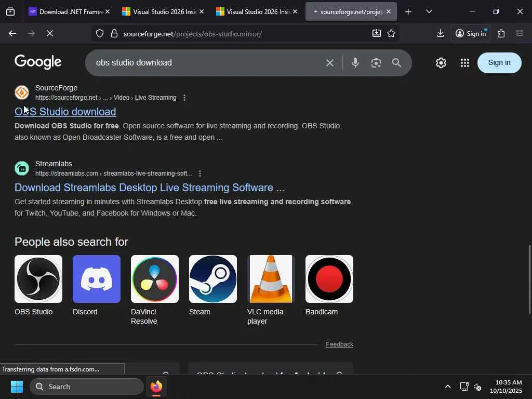Image resolution: width=532 pixels, height=399 pixels.
Task: Click the address bar URL field
Action: [x=244, y=34]
